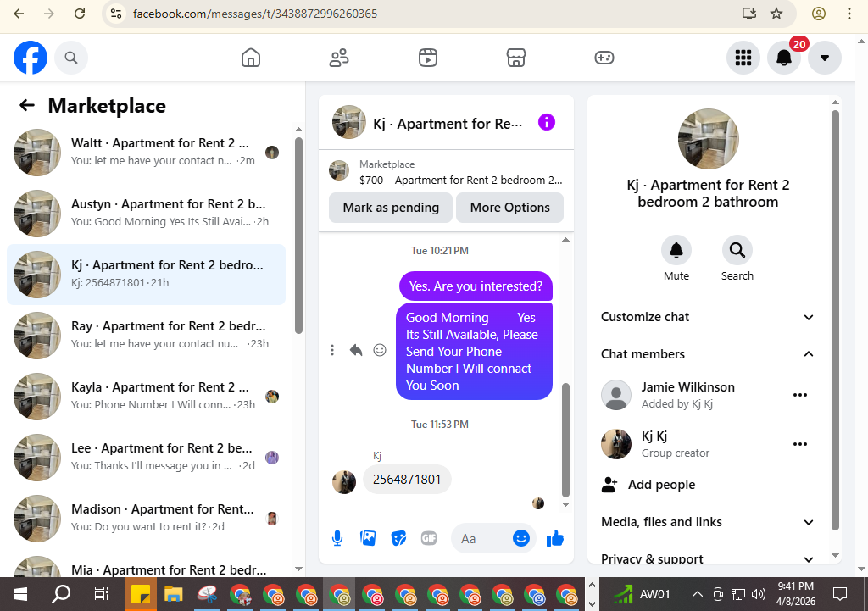This screenshot has width=868, height=611.
Task: Open Kayla apartment conversation
Action: [146, 397]
